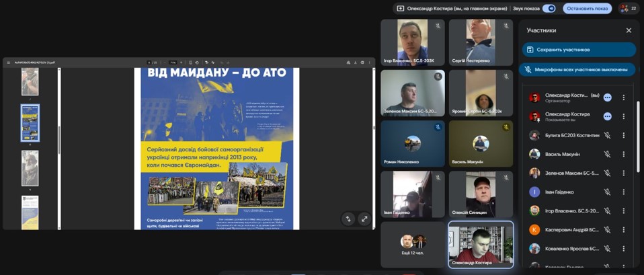Viewport: 644px width, 275px height.
Task: Click the icon left of PDF download button
Action: pyautogui.click(x=348, y=63)
